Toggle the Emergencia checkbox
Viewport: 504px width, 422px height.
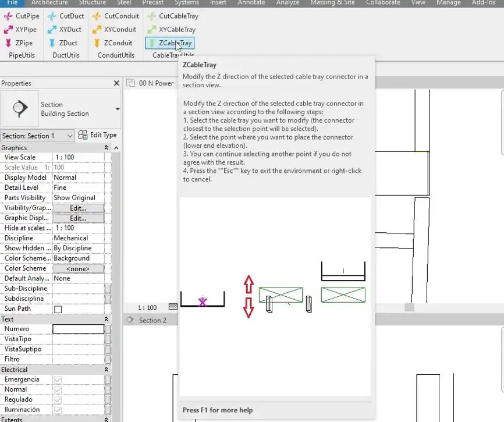point(58,380)
